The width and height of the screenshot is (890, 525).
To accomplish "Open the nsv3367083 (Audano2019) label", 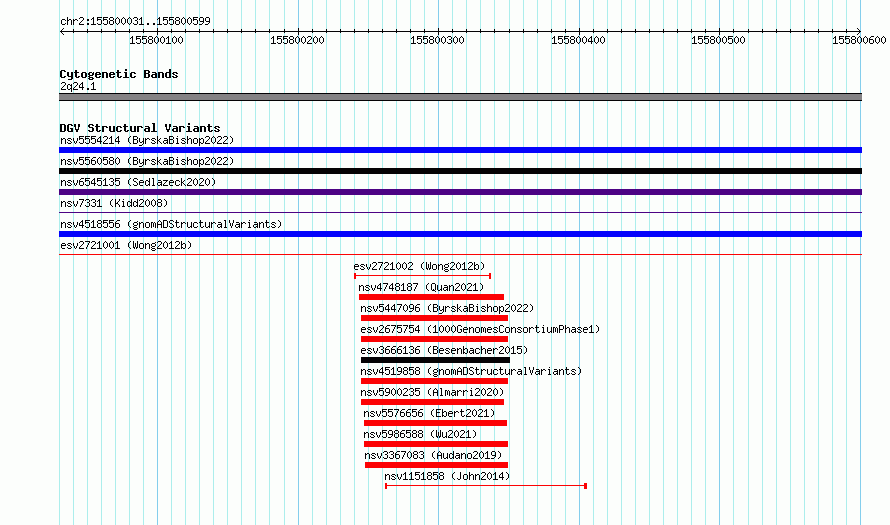I will point(433,455).
